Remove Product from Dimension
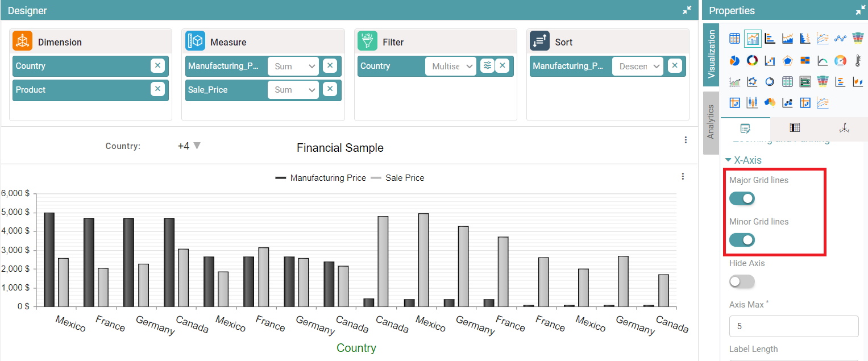The height and width of the screenshot is (361, 868). 157,90
